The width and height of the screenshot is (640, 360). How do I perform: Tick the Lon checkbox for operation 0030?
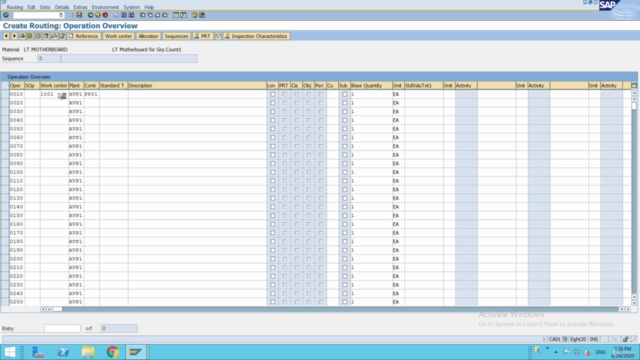(x=273, y=111)
